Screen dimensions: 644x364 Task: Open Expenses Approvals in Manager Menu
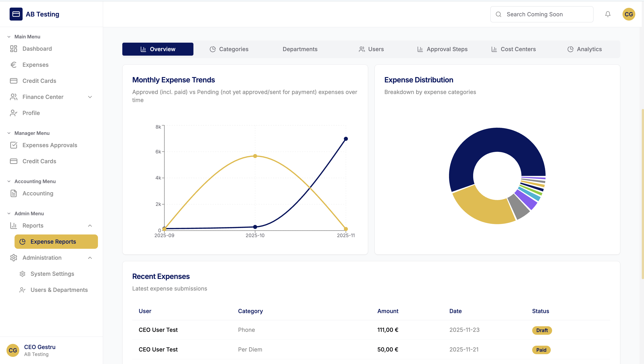[50, 145]
